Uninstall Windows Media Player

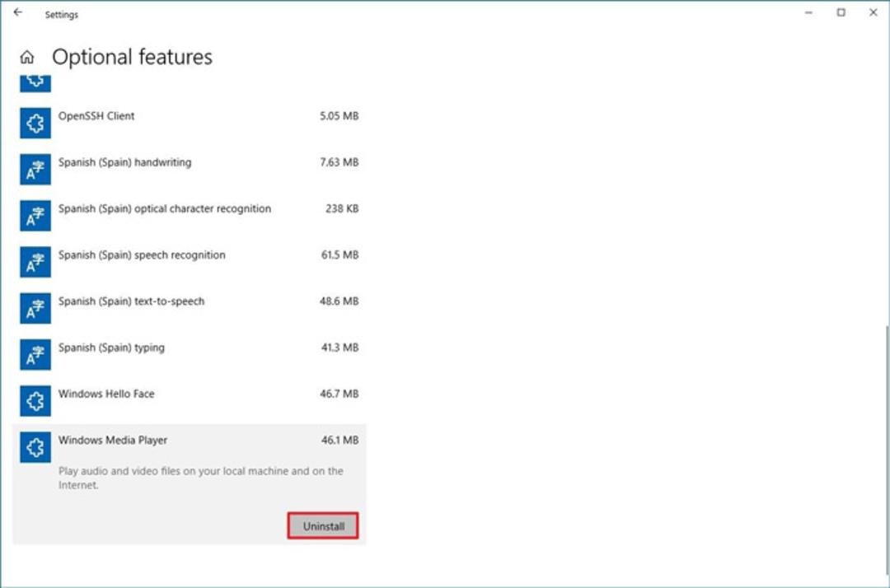point(323,526)
